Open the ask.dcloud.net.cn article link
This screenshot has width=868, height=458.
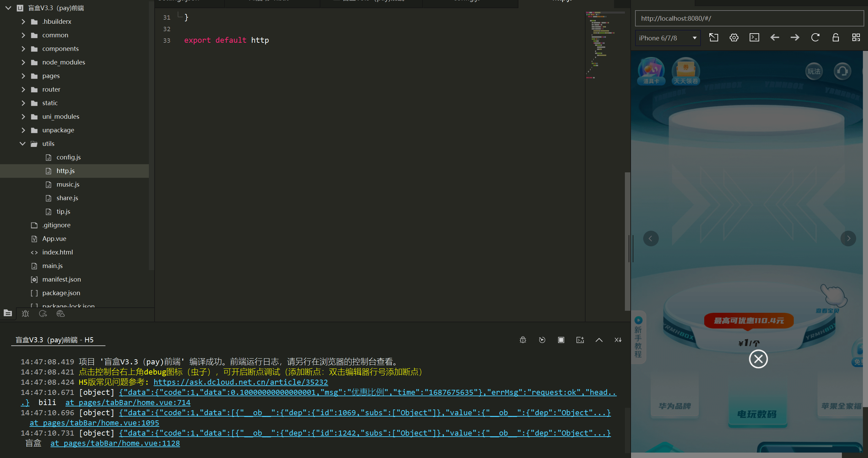[241, 382]
